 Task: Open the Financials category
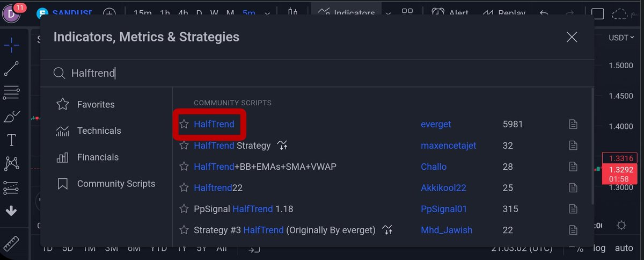tap(106, 157)
